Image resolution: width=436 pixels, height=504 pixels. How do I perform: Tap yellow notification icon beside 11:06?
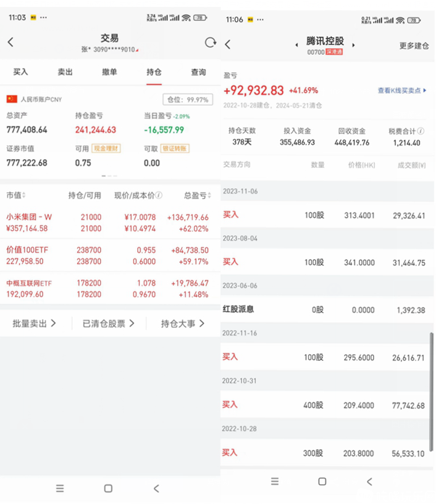[250, 20]
